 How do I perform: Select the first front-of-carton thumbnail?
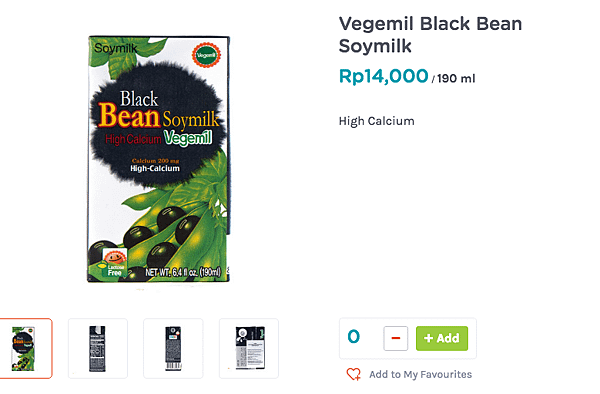pyautogui.click(x=25, y=348)
